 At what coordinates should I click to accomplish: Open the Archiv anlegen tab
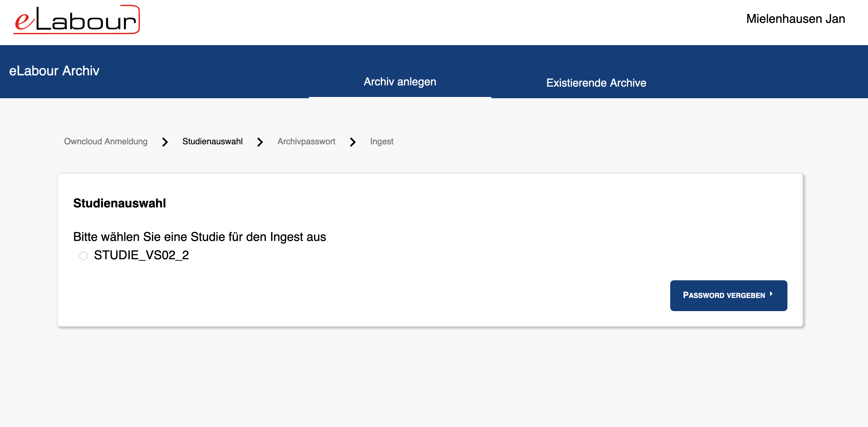pyautogui.click(x=400, y=82)
